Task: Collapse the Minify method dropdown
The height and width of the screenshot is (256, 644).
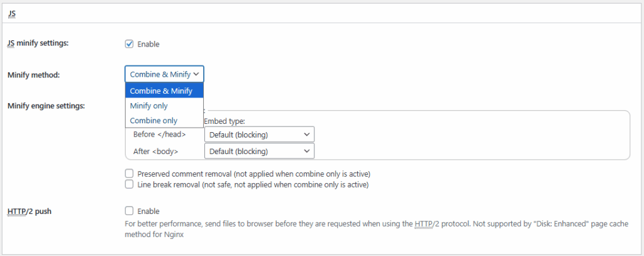Action: [164, 74]
